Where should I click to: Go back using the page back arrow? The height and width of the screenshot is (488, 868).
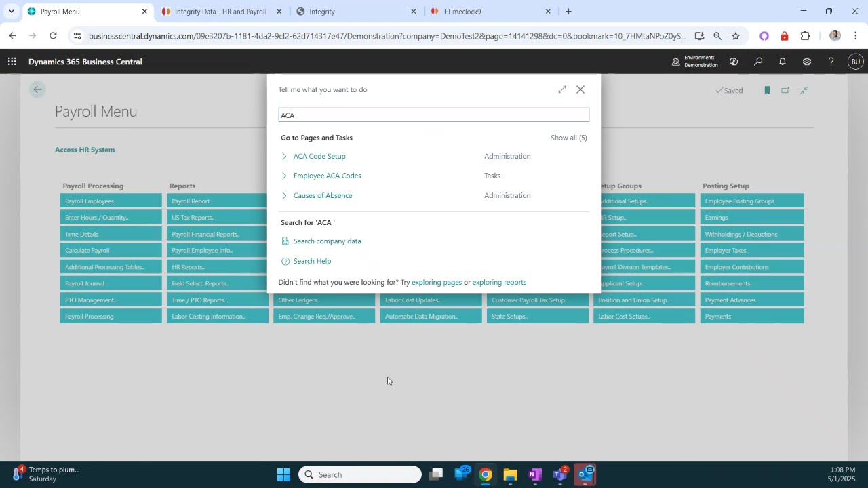tap(37, 89)
